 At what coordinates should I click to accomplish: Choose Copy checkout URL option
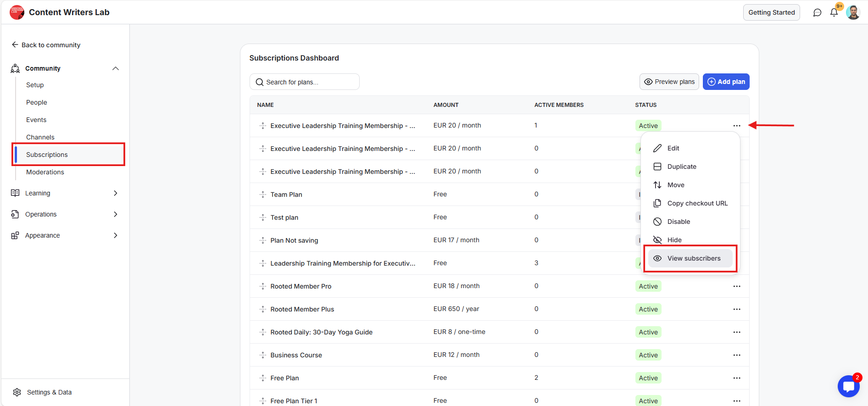(697, 203)
